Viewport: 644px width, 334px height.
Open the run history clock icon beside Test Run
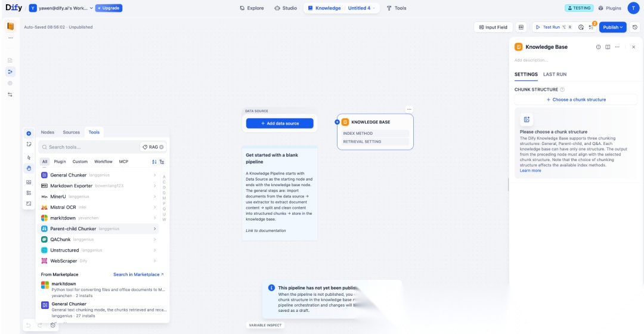[x=581, y=27]
